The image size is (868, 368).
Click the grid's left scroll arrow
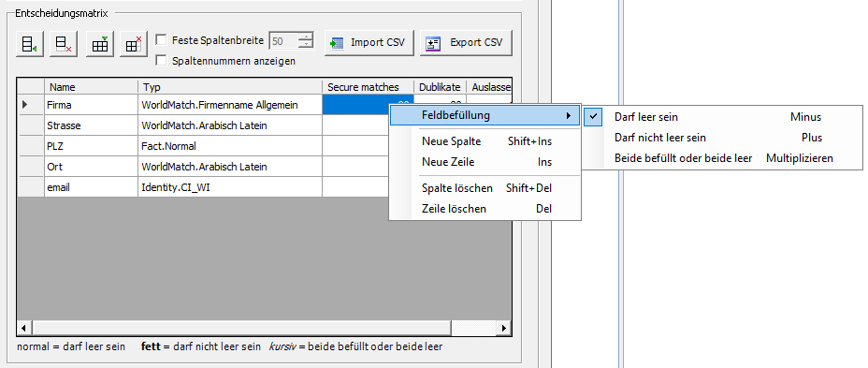pyautogui.click(x=23, y=328)
